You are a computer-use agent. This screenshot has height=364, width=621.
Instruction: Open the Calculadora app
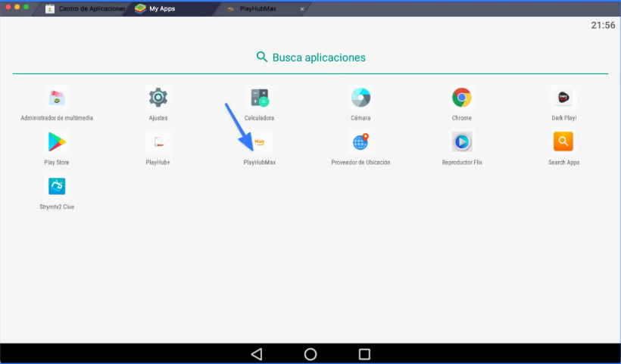pos(259,98)
